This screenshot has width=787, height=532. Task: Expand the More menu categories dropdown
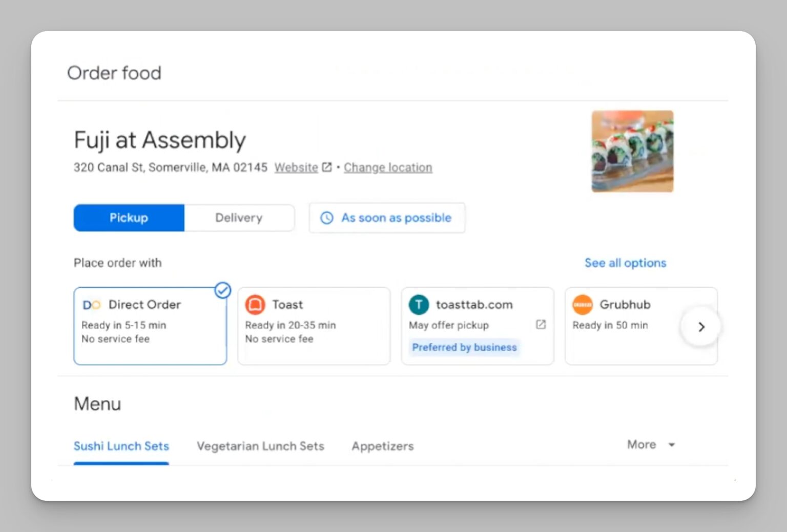coord(651,444)
